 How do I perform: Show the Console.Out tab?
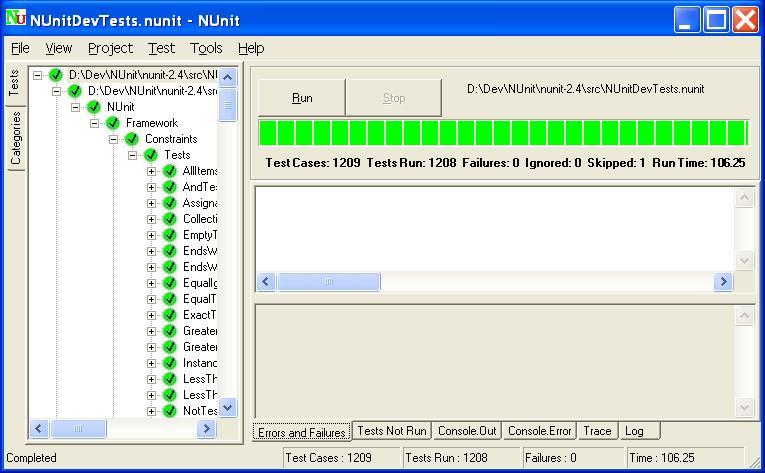467,431
